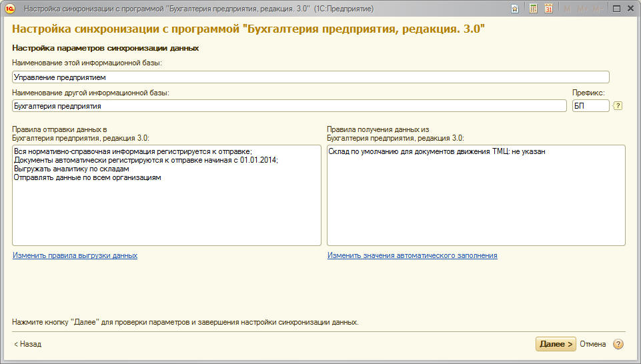Close the synchronization settings window
The image size is (641, 364).
630,9
